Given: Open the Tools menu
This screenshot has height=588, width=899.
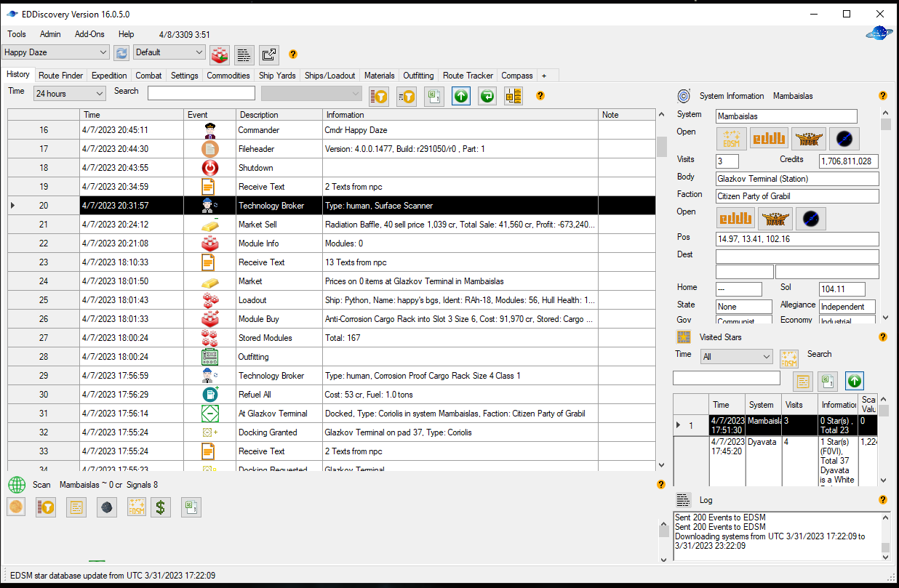Looking at the screenshot, I should point(17,34).
